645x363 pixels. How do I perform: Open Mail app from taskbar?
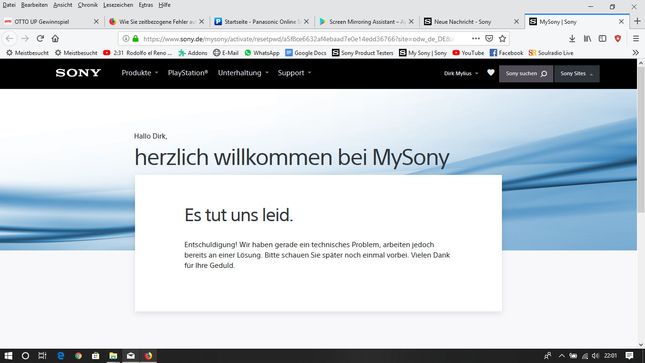point(131,356)
